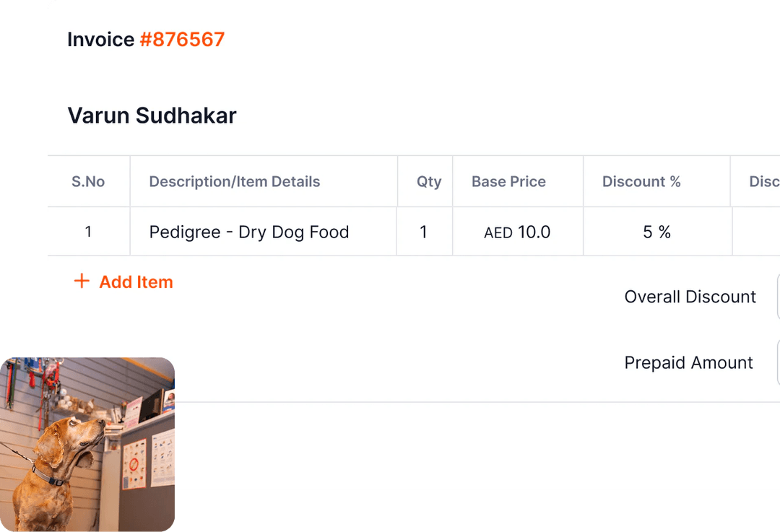Open invoice number #876567 link
Screen dimensions: 780x532
pyautogui.click(x=182, y=39)
